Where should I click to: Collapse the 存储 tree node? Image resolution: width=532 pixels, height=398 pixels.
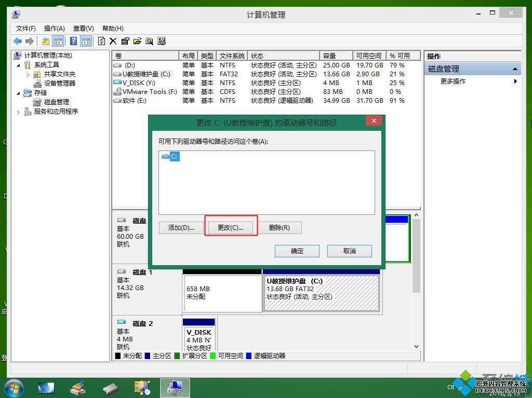pyautogui.click(x=18, y=93)
